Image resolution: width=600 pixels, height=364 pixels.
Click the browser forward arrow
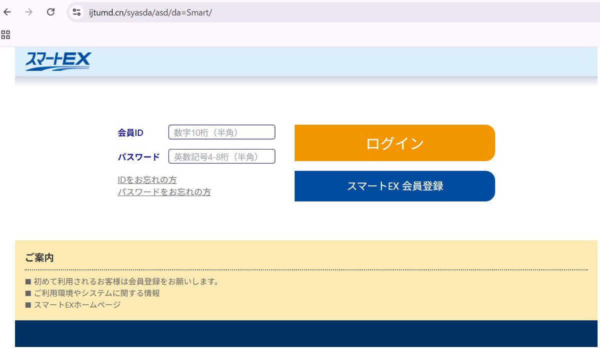coord(29,12)
